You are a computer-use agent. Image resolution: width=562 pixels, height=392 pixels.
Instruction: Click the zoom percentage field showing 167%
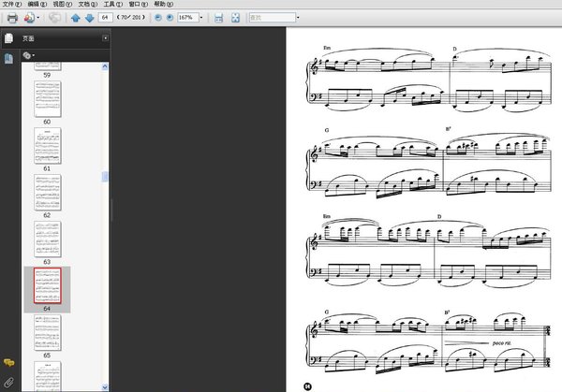pos(188,17)
